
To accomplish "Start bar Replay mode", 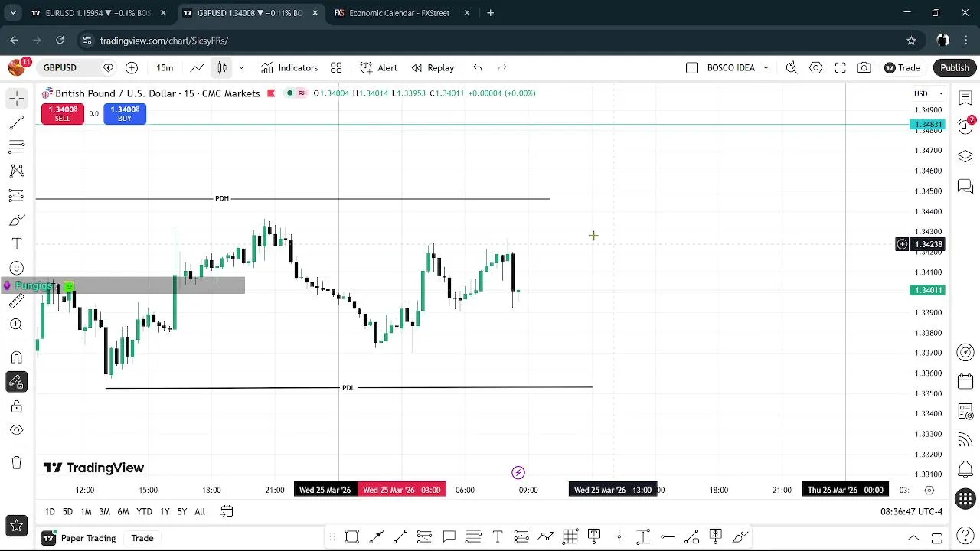I will click(433, 68).
